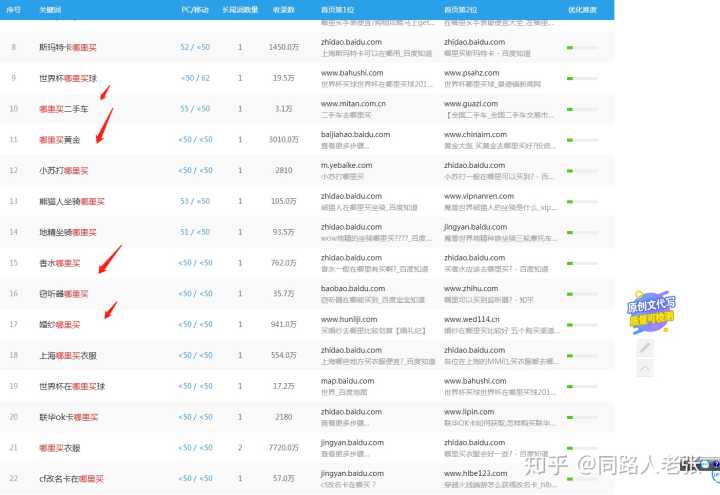Click 762.0万 count for 香水哪里买
Image resolution: width=720 pixels, height=495 pixels.
(284, 263)
